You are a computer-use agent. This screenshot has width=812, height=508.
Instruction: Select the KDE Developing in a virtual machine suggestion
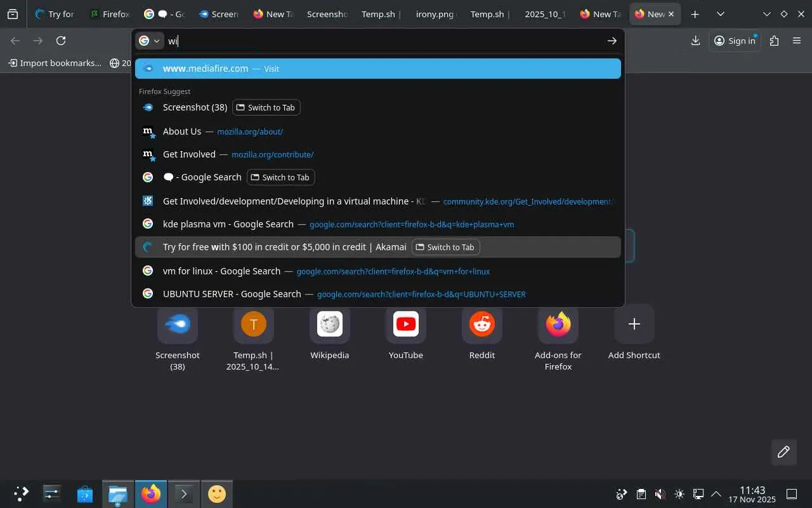coord(378,201)
